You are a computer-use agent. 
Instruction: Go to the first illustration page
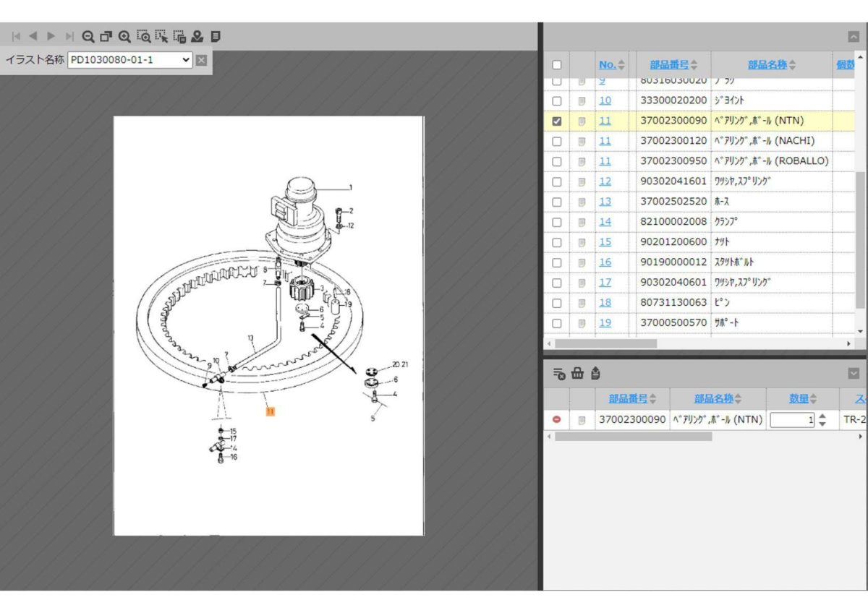(x=16, y=36)
